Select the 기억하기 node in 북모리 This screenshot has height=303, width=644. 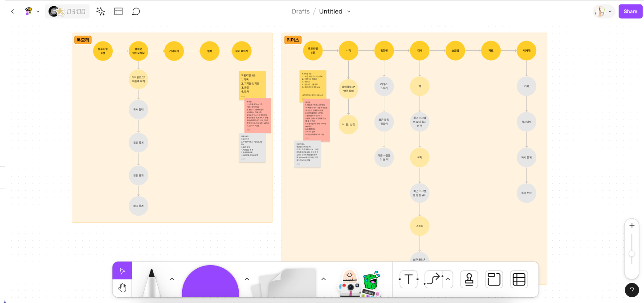[174, 51]
